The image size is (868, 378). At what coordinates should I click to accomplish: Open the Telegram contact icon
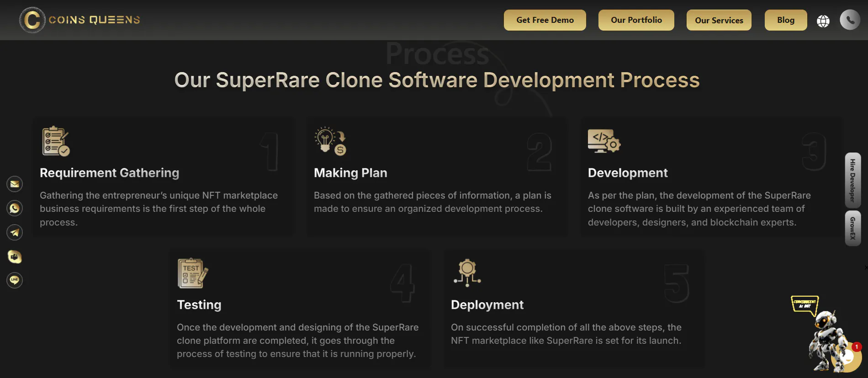15,232
